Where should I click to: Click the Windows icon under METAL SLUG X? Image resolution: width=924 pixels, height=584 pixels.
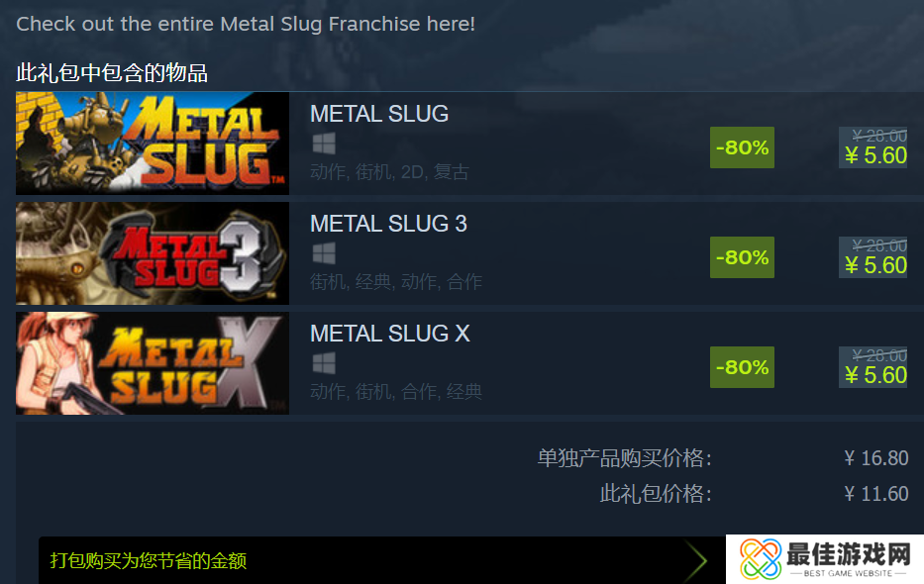324,363
